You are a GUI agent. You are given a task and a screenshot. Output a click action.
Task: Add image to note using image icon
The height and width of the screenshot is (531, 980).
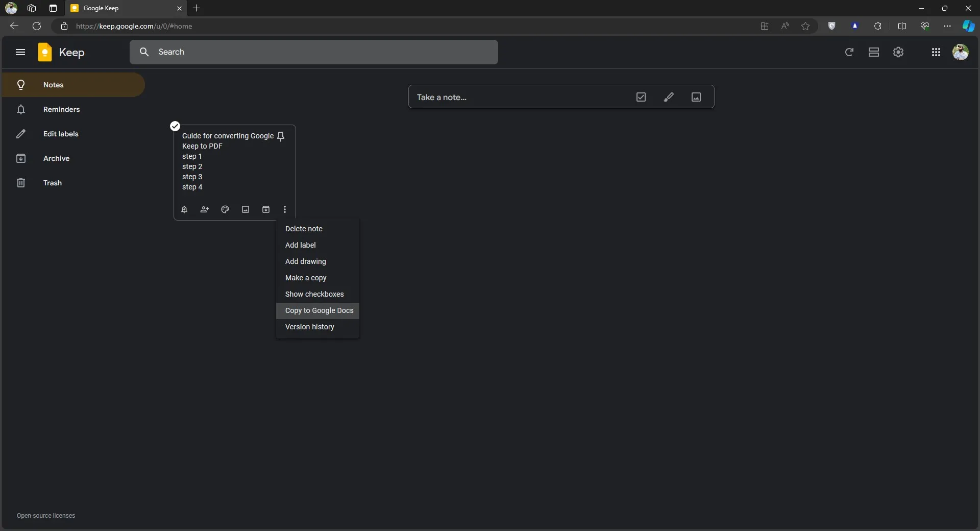pos(246,209)
